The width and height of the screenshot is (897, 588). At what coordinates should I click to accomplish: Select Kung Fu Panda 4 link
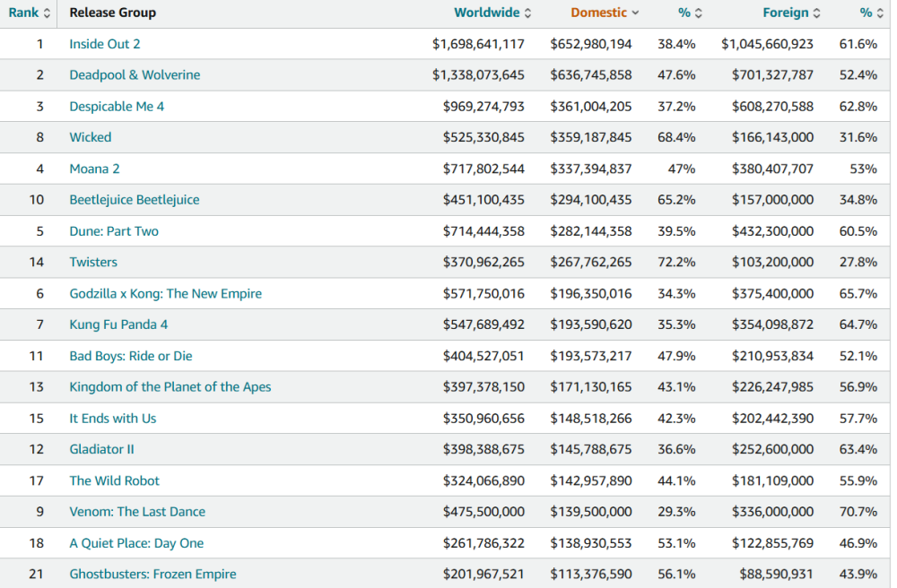point(118,324)
